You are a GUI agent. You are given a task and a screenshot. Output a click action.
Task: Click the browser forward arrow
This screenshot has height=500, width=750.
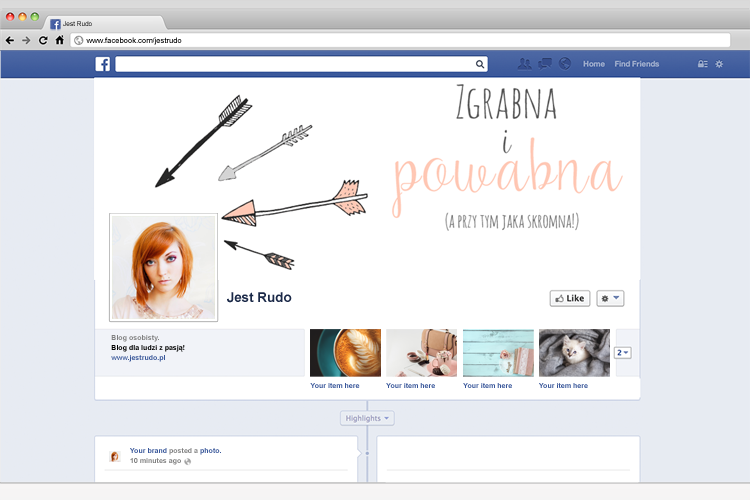click(26, 41)
